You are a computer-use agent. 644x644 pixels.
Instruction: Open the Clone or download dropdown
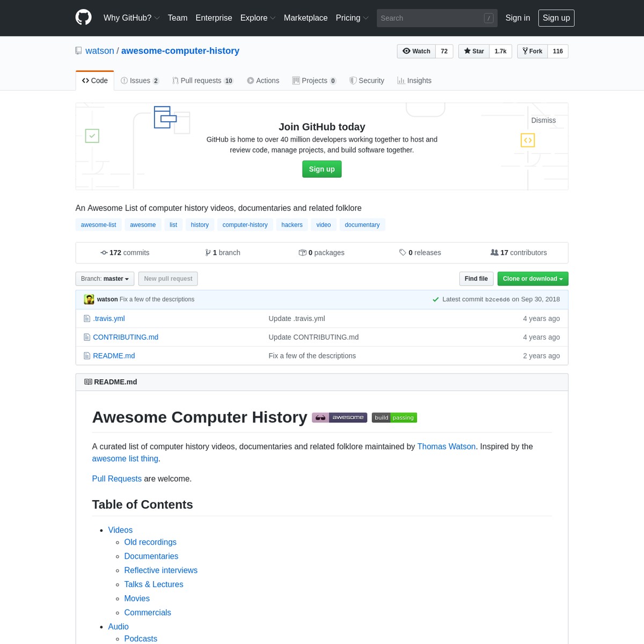pyautogui.click(x=533, y=279)
